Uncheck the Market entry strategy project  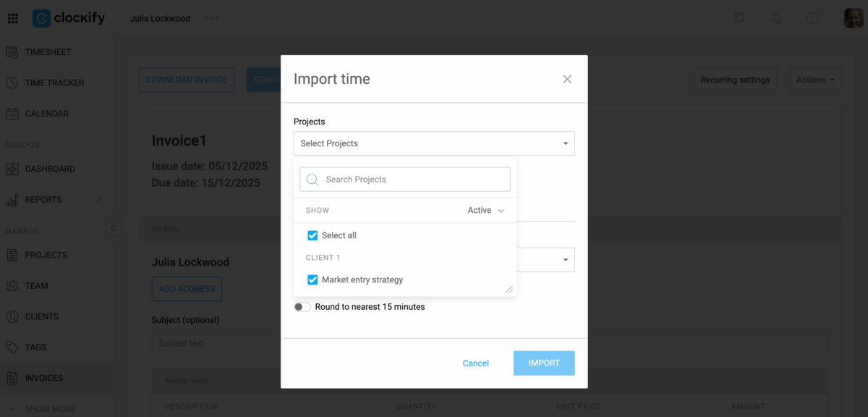[312, 279]
